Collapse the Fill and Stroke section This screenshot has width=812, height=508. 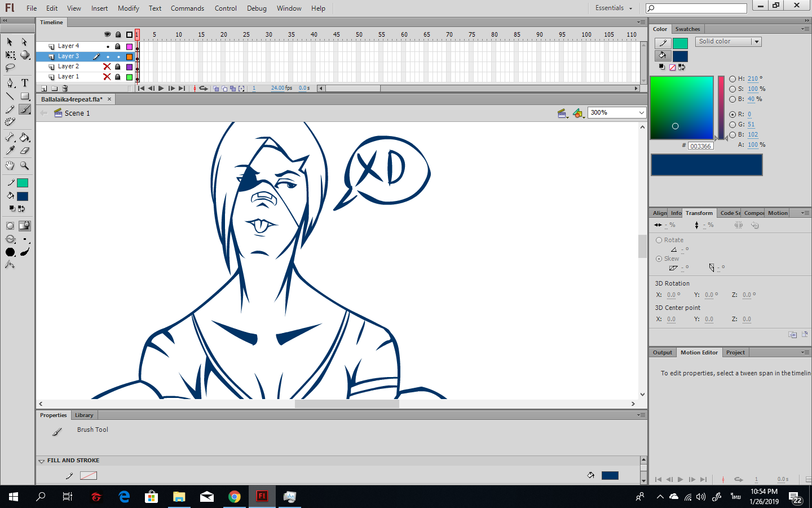click(41, 461)
